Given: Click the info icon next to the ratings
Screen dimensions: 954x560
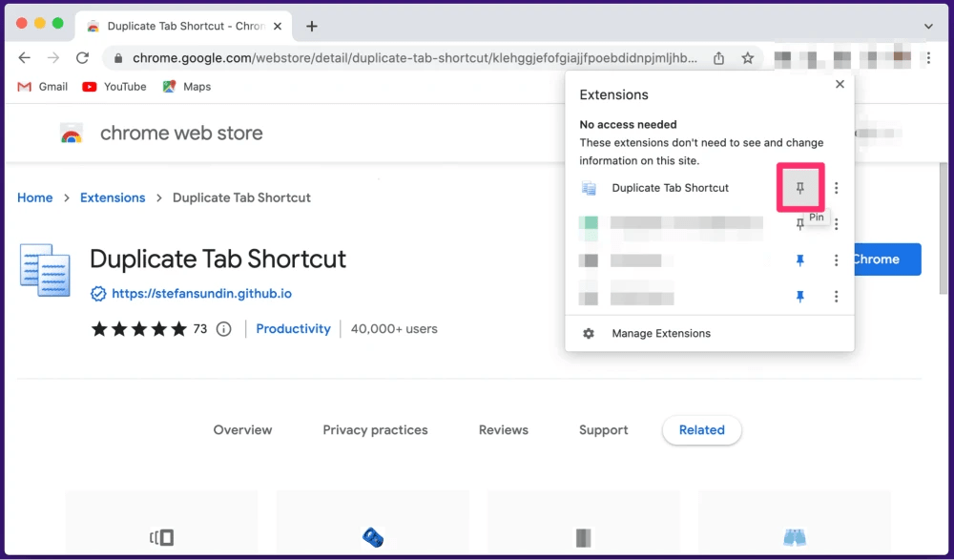Looking at the screenshot, I should point(221,328).
